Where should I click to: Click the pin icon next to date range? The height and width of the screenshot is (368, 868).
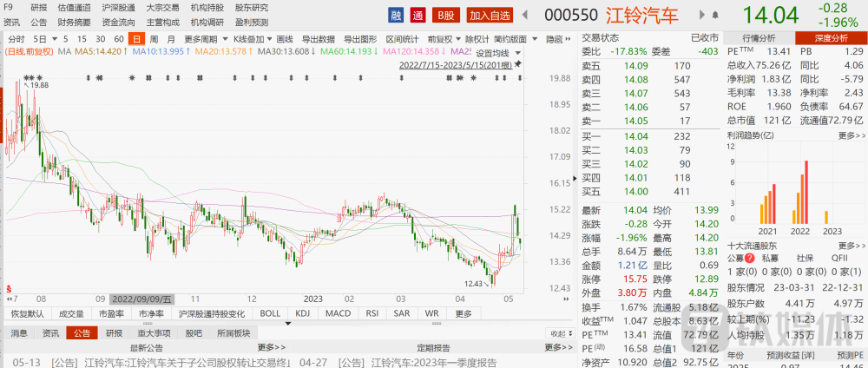tap(517, 65)
